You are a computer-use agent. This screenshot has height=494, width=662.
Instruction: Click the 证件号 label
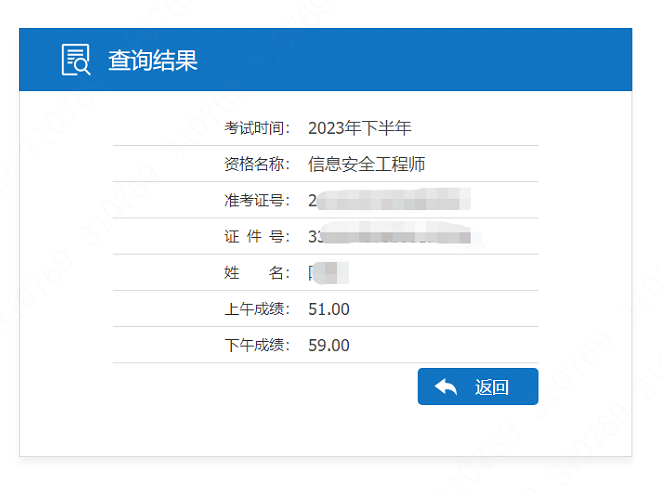click(257, 236)
